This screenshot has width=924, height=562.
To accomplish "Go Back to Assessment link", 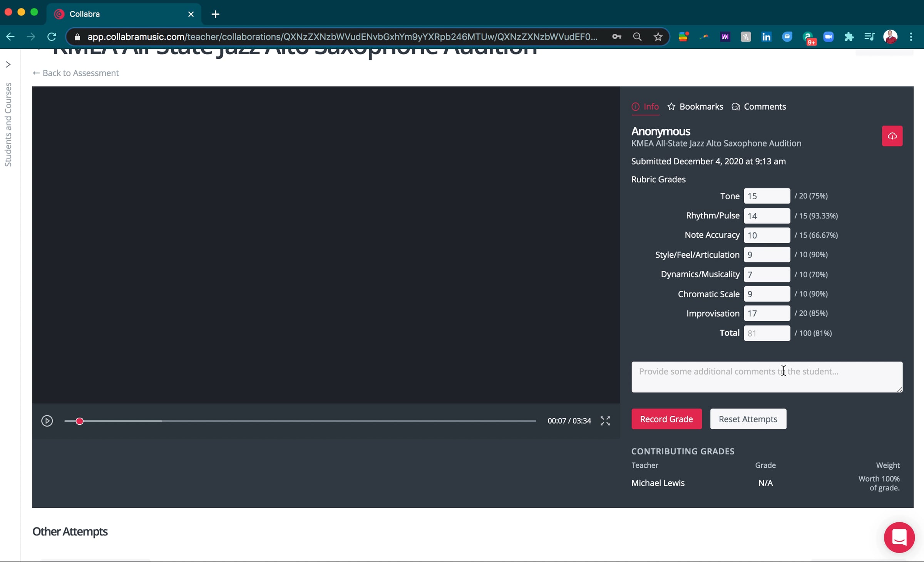I will click(76, 73).
